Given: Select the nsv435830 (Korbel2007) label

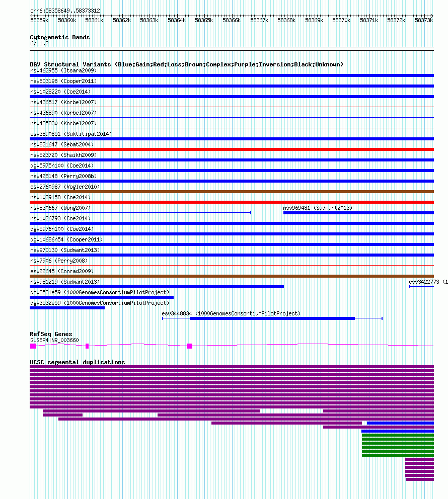Looking at the screenshot, I should point(63,123).
